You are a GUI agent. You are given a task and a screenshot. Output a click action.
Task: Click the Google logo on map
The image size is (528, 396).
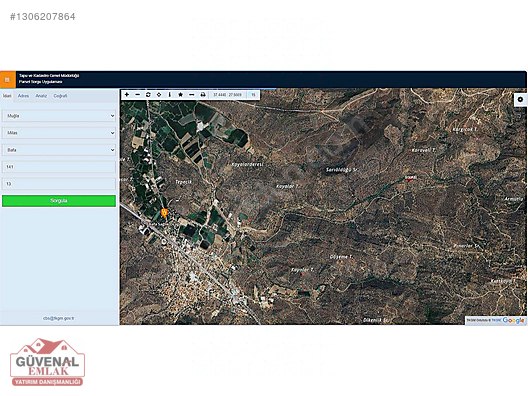tap(514, 320)
